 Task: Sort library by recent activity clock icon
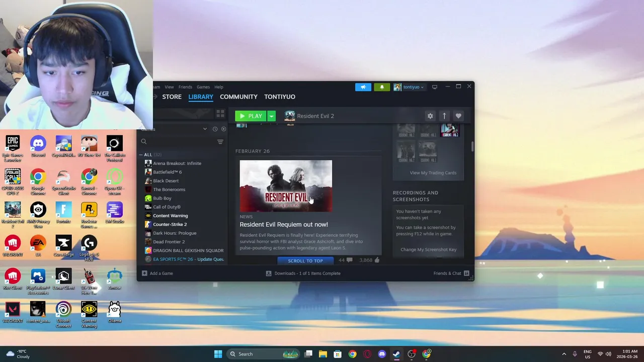pyautogui.click(x=215, y=129)
